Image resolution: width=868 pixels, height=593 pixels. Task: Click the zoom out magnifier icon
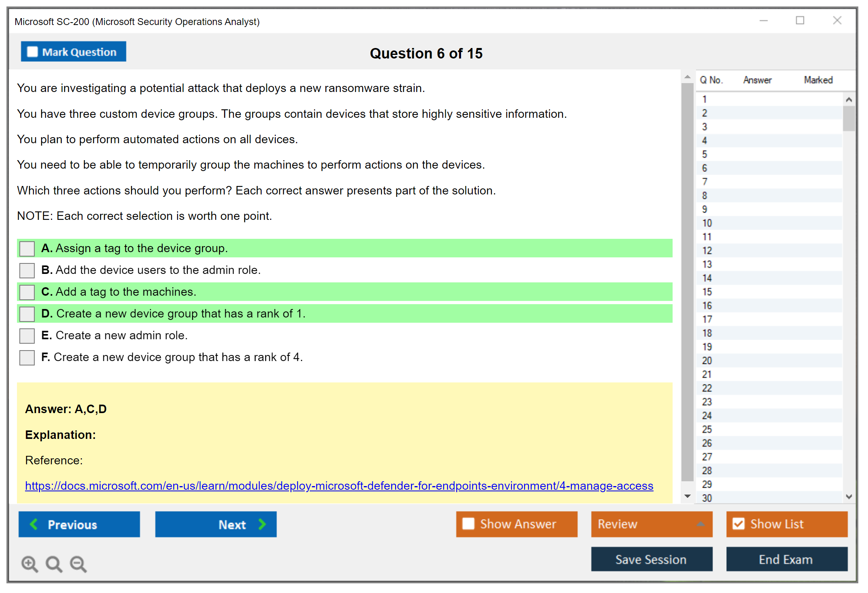(x=78, y=564)
